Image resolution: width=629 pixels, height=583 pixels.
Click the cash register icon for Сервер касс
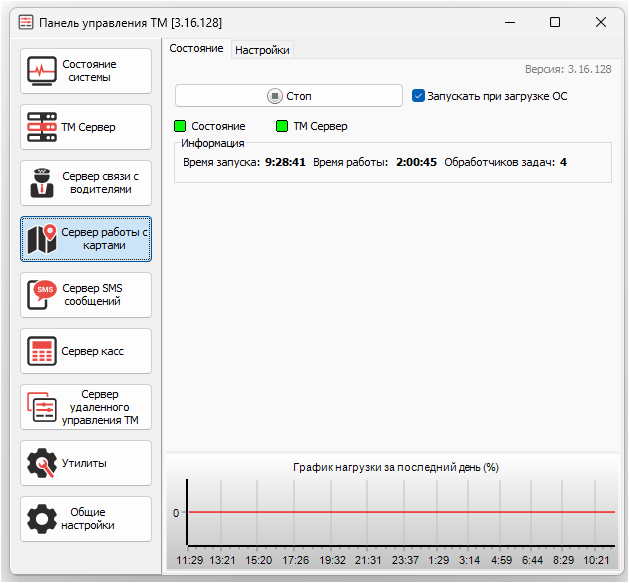point(42,351)
